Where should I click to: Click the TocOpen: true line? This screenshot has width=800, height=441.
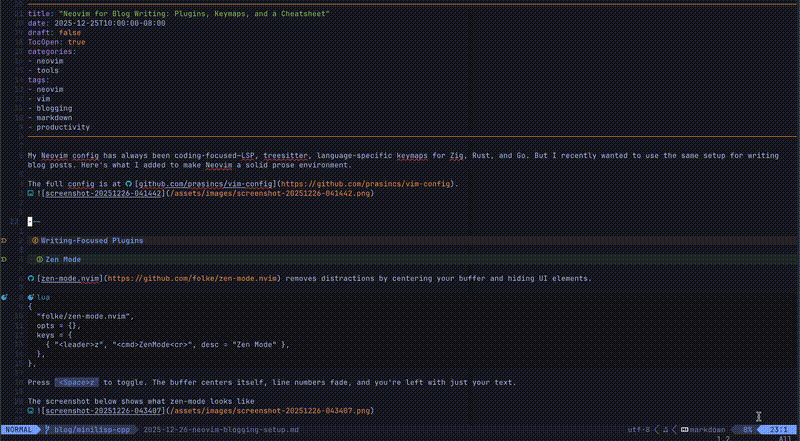tap(57, 42)
